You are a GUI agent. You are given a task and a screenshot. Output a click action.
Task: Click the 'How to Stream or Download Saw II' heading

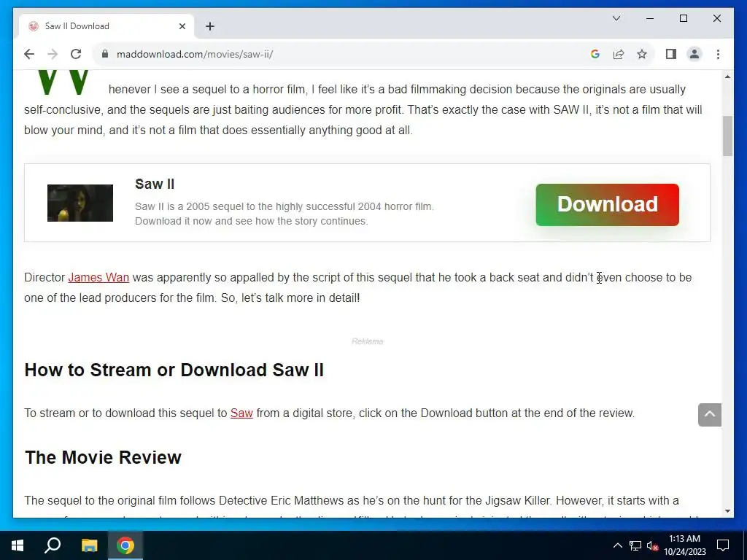(x=174, y=370)
